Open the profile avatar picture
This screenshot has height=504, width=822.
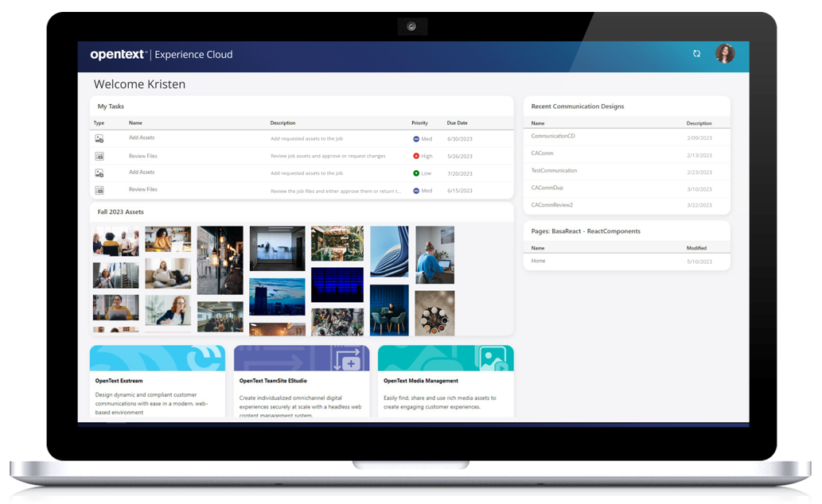point(726,54)
